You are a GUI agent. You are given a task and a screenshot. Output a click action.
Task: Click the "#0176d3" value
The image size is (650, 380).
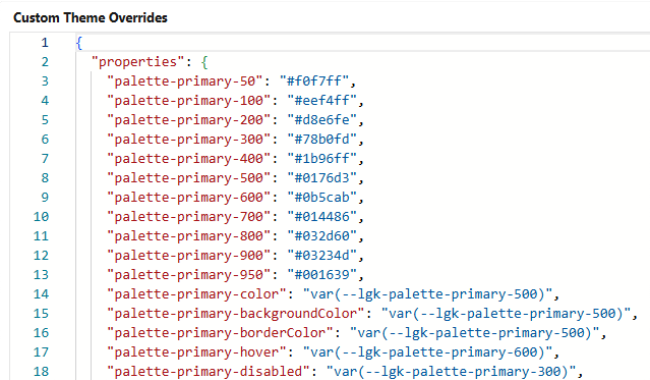point(322,178)
